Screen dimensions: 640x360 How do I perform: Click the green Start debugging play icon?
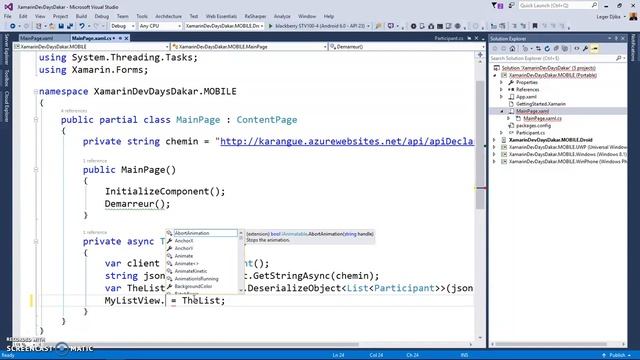point(270,26)
